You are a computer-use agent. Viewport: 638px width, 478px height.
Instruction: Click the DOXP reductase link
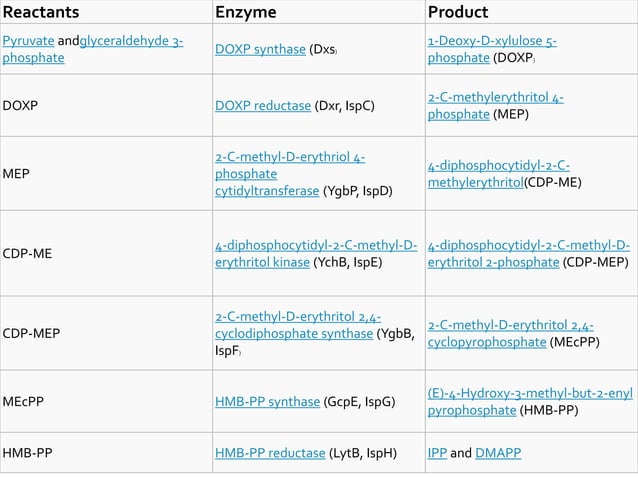pyautogui.click(x=263, y=106)
